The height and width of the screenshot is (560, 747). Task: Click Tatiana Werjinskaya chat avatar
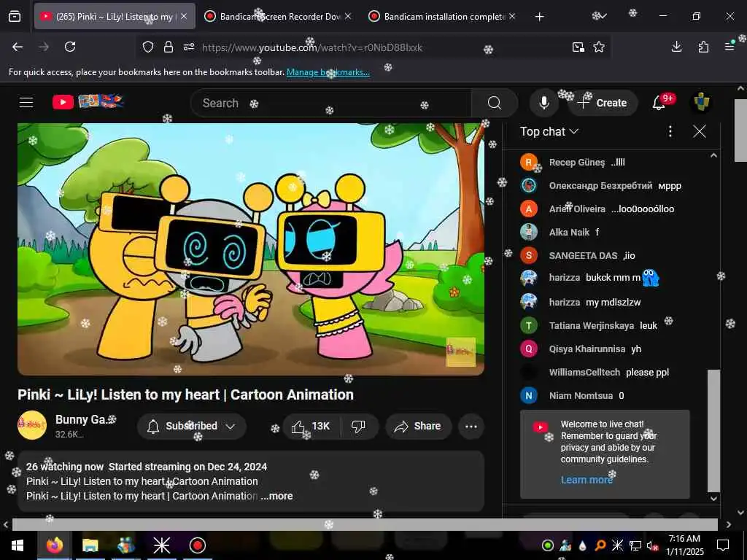click(529, 326)
